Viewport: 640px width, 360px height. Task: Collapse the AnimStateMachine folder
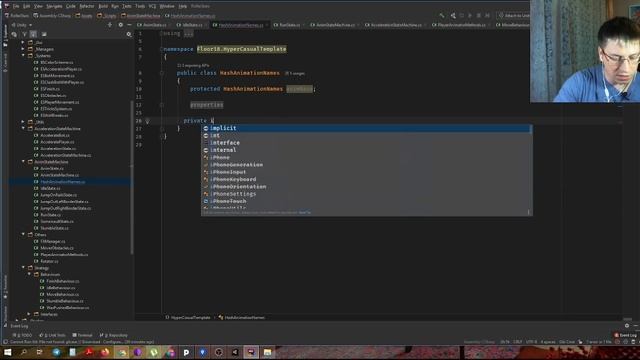click(x=23, y=162)
